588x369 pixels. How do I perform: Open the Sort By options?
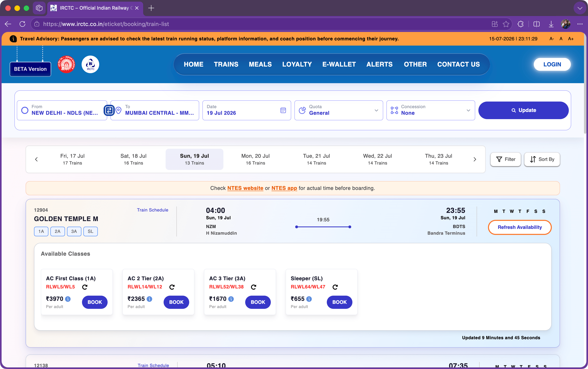tap(542, 159)
